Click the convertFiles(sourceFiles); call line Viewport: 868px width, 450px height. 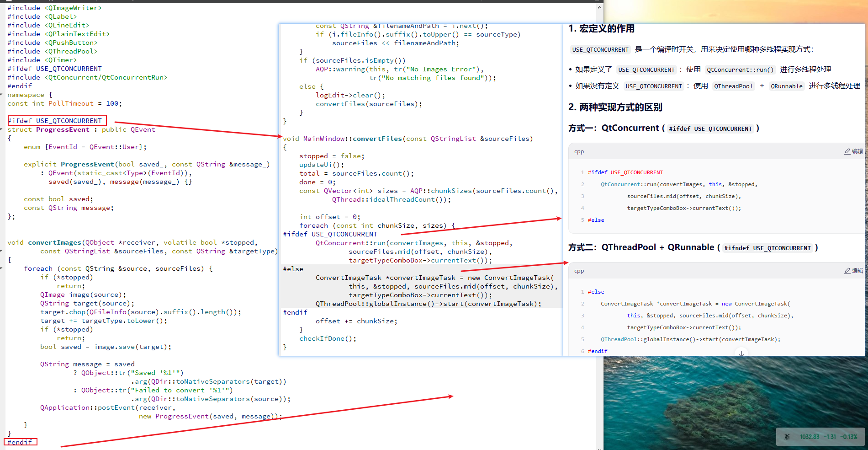[369, 104]
